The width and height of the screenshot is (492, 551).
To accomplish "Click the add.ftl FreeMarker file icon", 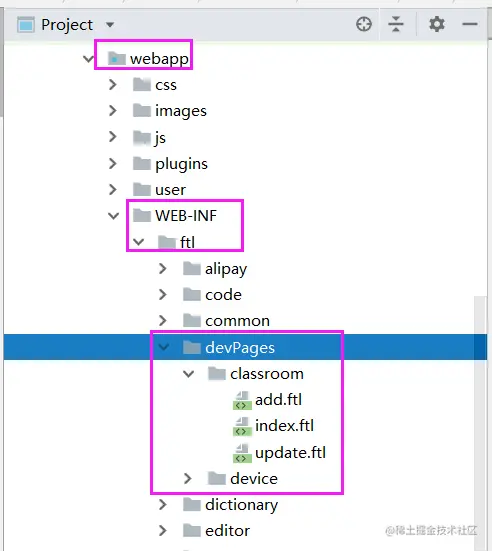I will pyautogui.click(x=242, y=400).
